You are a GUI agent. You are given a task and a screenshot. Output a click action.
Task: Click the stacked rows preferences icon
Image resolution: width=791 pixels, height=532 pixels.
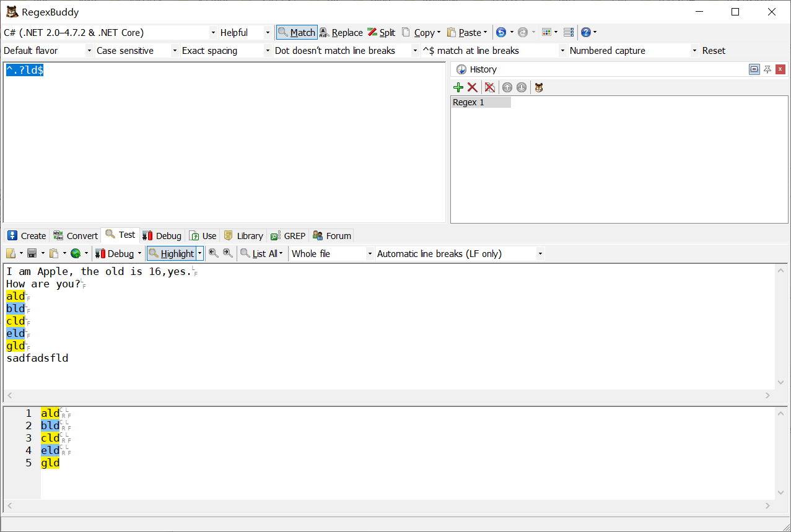(x=568, y=32)
